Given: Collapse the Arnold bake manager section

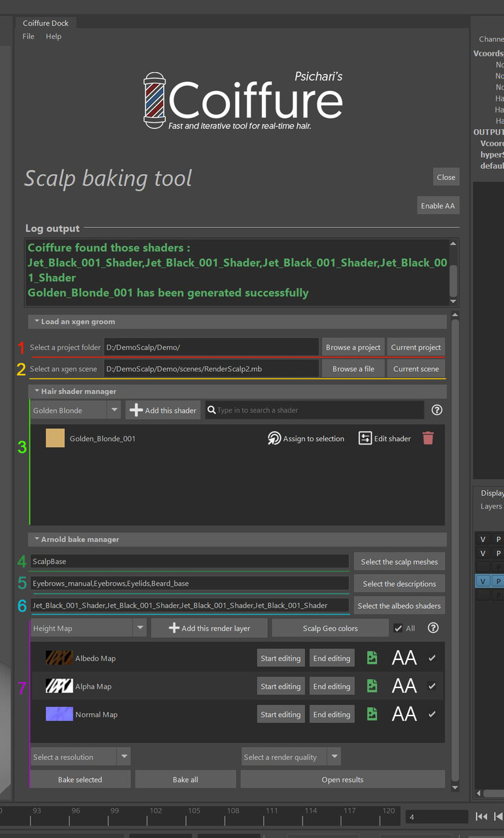Looking at the screenshot, I should coord(238,539).
